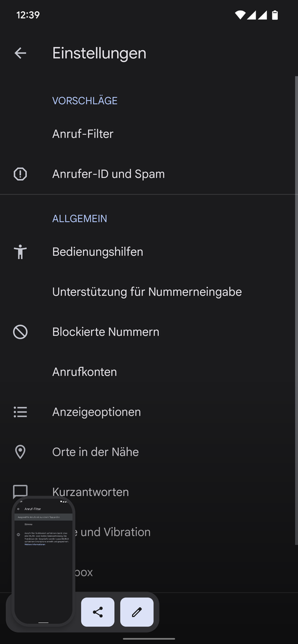
Task: Share the screenshot with the share button
Action: pos(97,612)
